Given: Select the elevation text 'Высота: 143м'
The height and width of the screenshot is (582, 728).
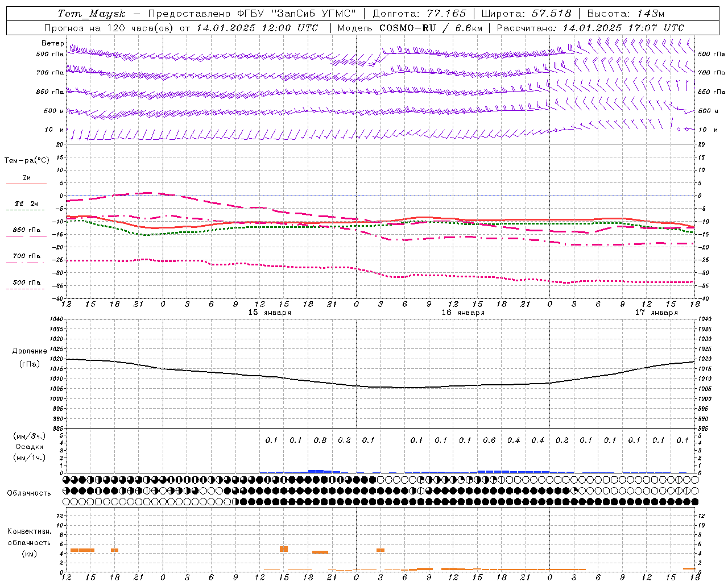Looking at the screenshot, I should point(626,14).
